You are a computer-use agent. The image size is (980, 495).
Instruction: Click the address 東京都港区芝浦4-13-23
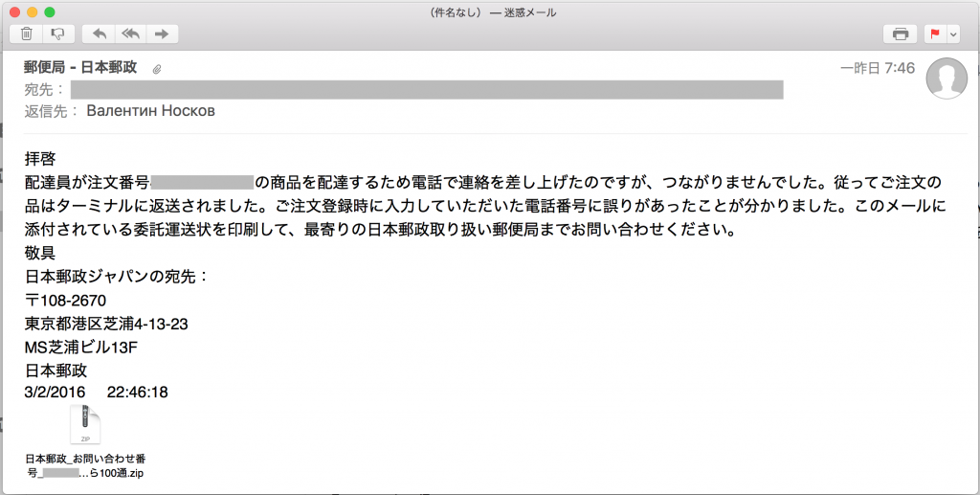(x=106, y=324)
